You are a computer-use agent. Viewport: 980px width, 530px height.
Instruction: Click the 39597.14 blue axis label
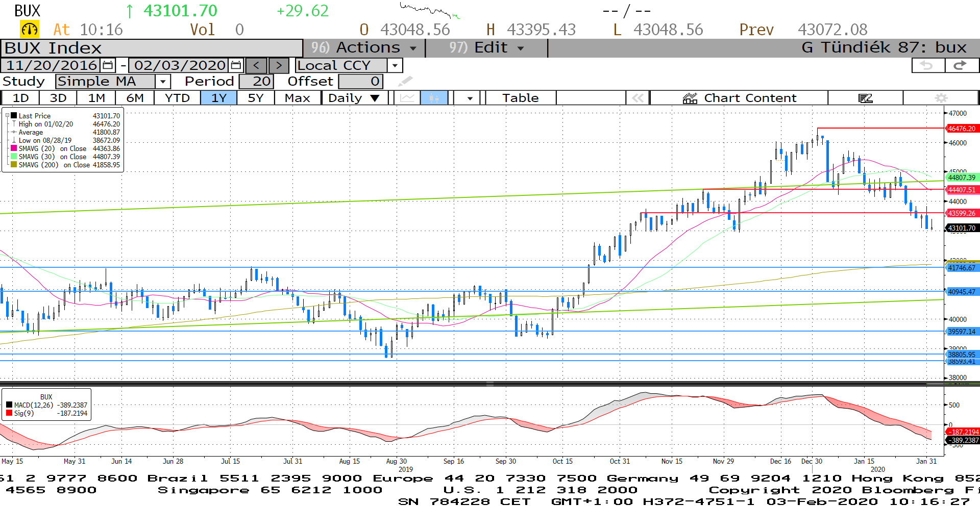962,332
